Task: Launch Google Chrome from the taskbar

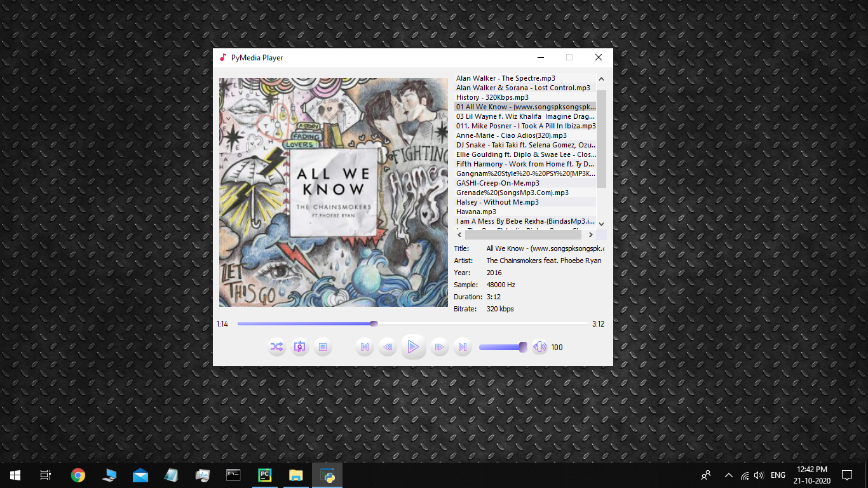Action: point(78,475)
